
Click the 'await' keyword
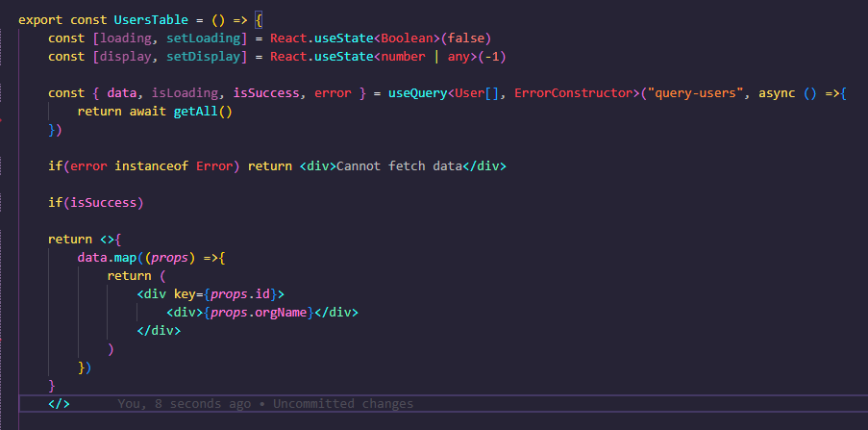(x=147, y=112)
